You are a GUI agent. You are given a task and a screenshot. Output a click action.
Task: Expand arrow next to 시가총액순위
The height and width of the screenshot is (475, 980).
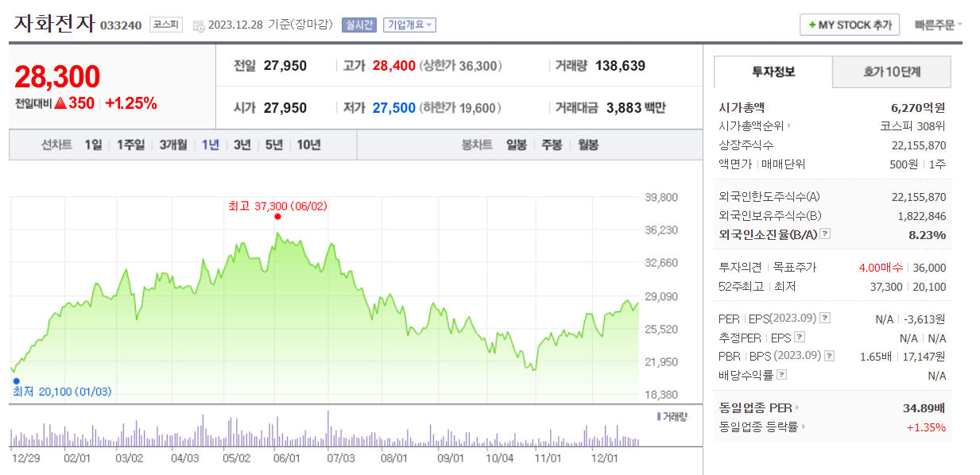pos(789,126)
